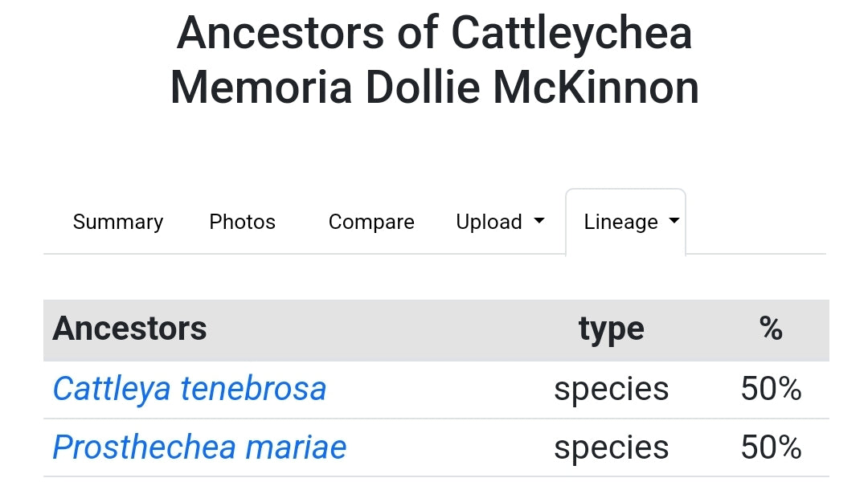Click the % column header
868x482 pixels.
coord(771,329)
